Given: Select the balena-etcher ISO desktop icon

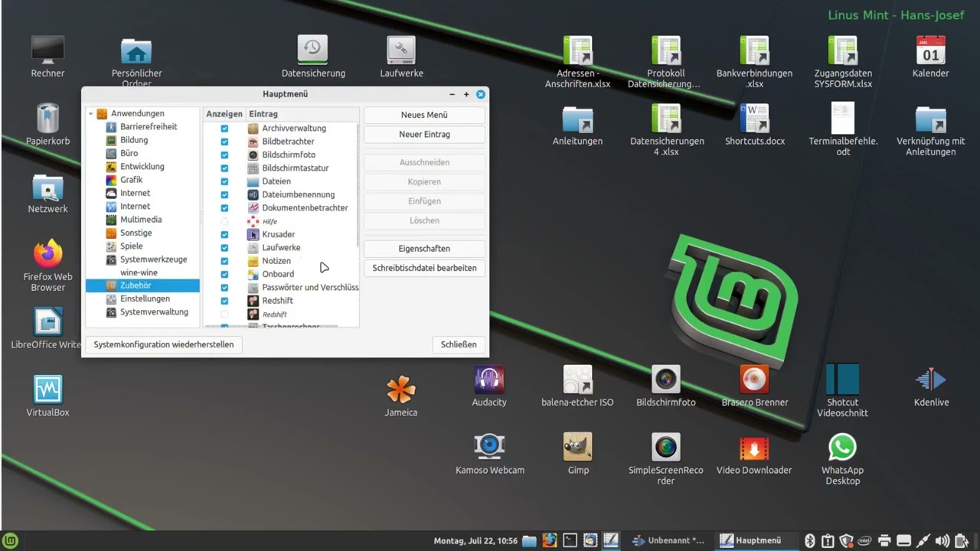Looking at the screenshot, I should (x=577, y=386).
